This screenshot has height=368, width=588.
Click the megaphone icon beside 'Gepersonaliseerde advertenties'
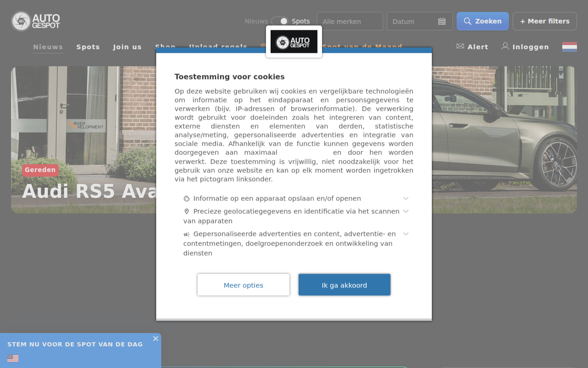point(187,234)
